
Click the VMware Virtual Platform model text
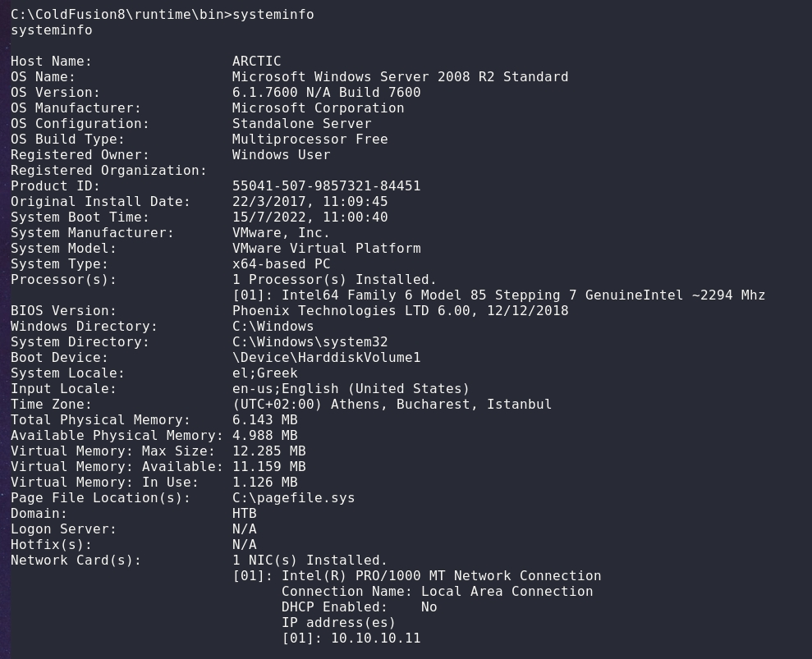coord(326,249)
